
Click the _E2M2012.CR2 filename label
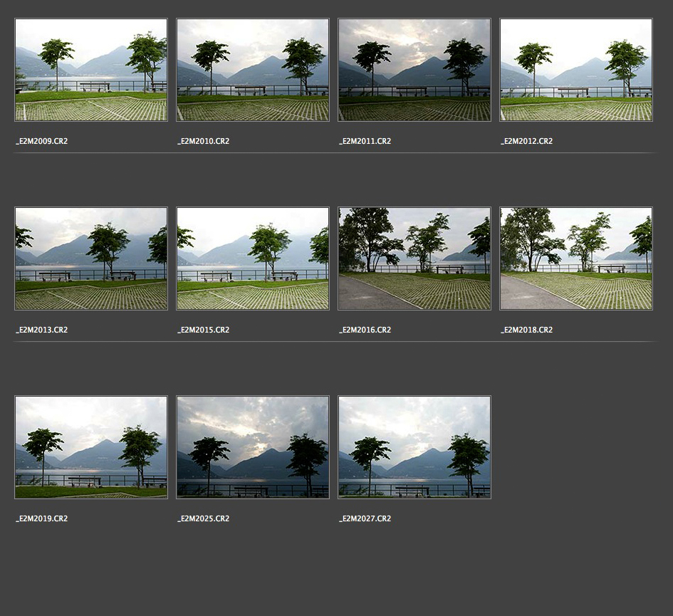click(x=527, y=141)
